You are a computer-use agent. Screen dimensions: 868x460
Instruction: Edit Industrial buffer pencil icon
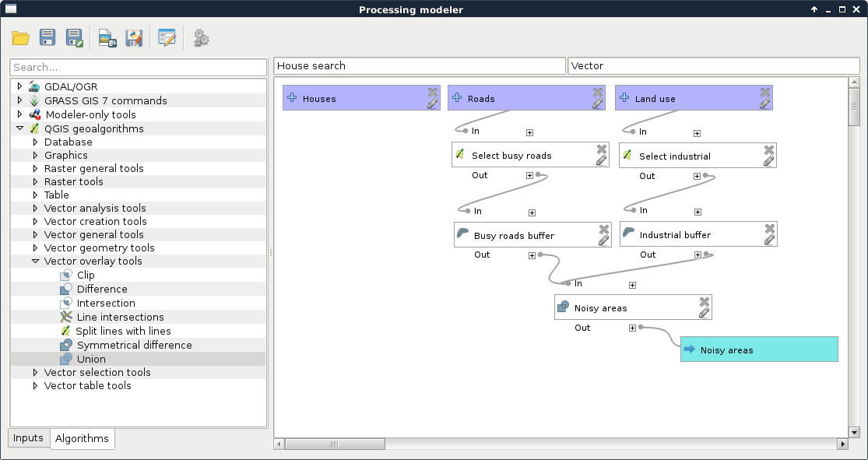769,240
